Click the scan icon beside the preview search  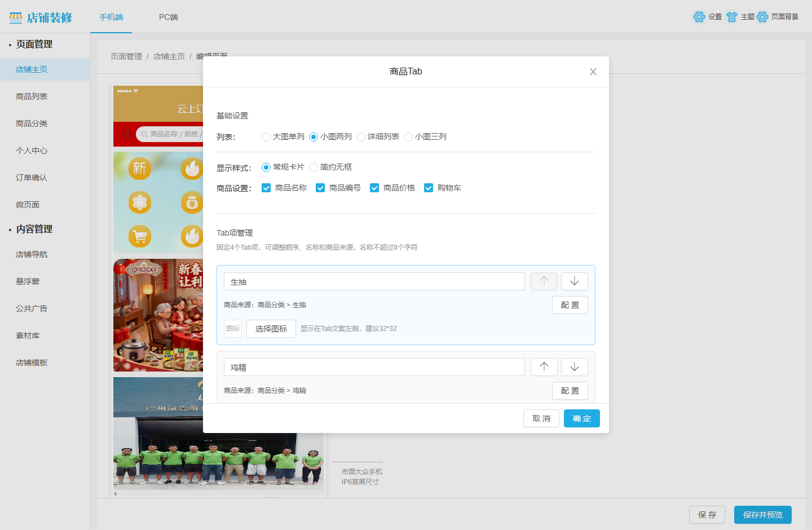126,134
